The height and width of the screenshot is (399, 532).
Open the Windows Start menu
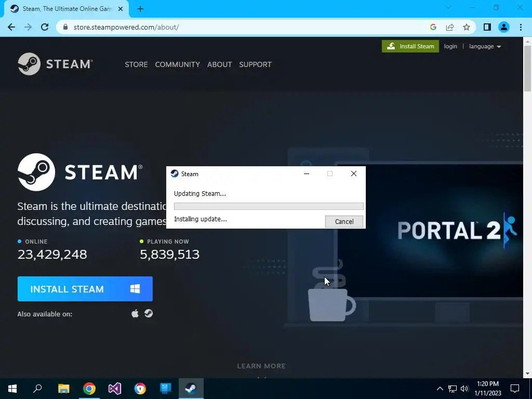click(x=12, y=389)
